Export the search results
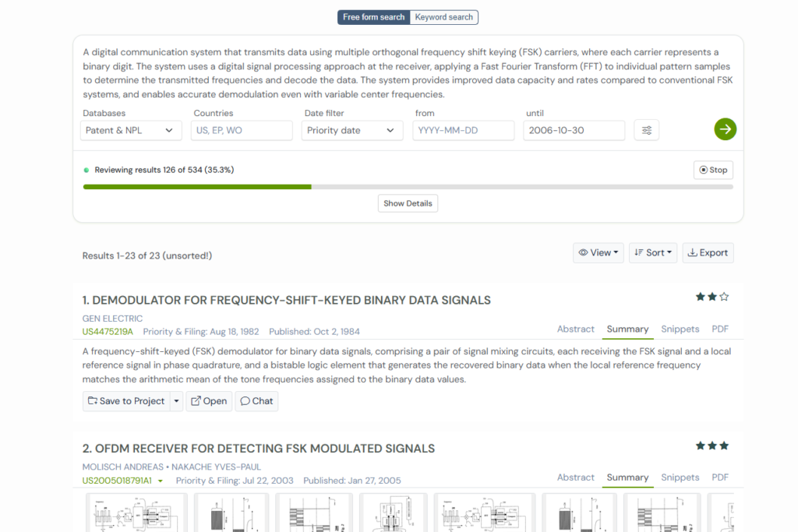This screenshot has width=798, height=532. (x=708, y=252)
